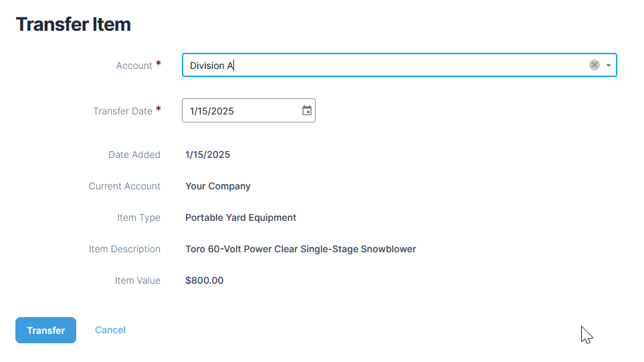This screenshot has width=644, height=362.
Task: Click the Item Type label
Action: [139, 217]
